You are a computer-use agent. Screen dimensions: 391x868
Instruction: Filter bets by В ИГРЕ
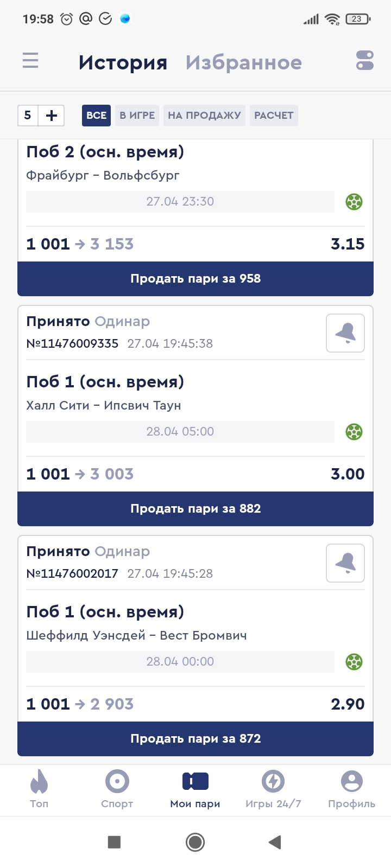[137, 116]
